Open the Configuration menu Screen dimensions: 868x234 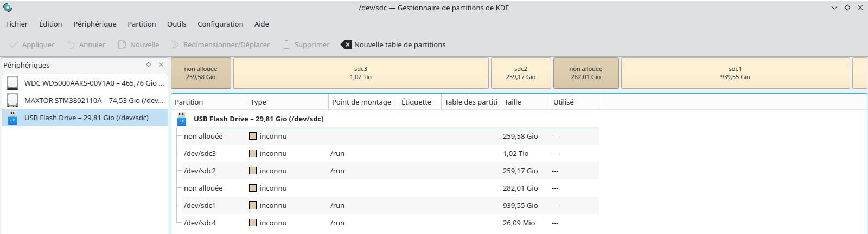pos(220,24)
